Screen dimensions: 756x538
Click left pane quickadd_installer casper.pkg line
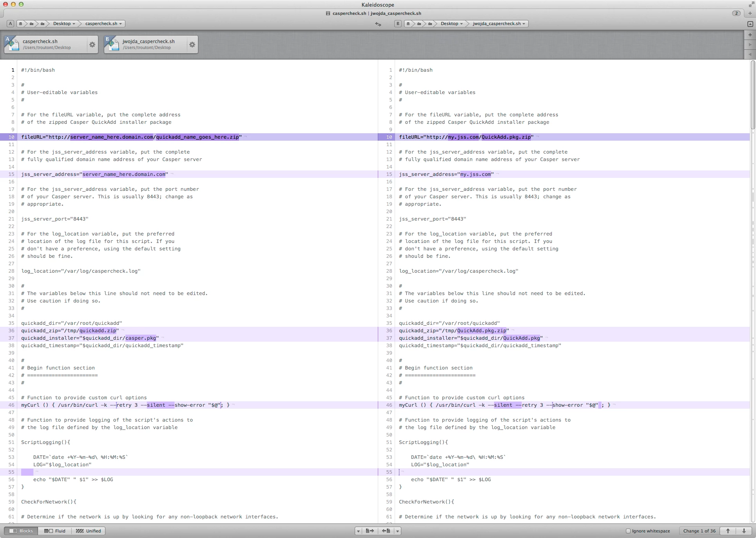pos(90,338)
